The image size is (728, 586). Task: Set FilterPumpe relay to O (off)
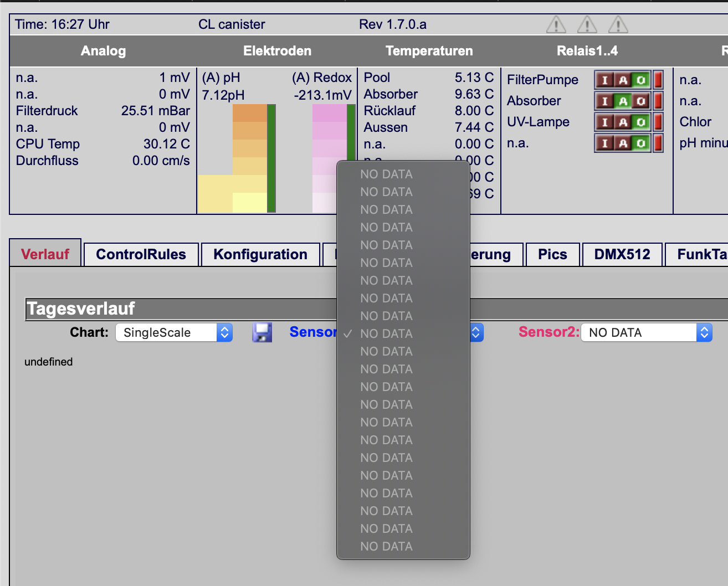coord(641,80)
